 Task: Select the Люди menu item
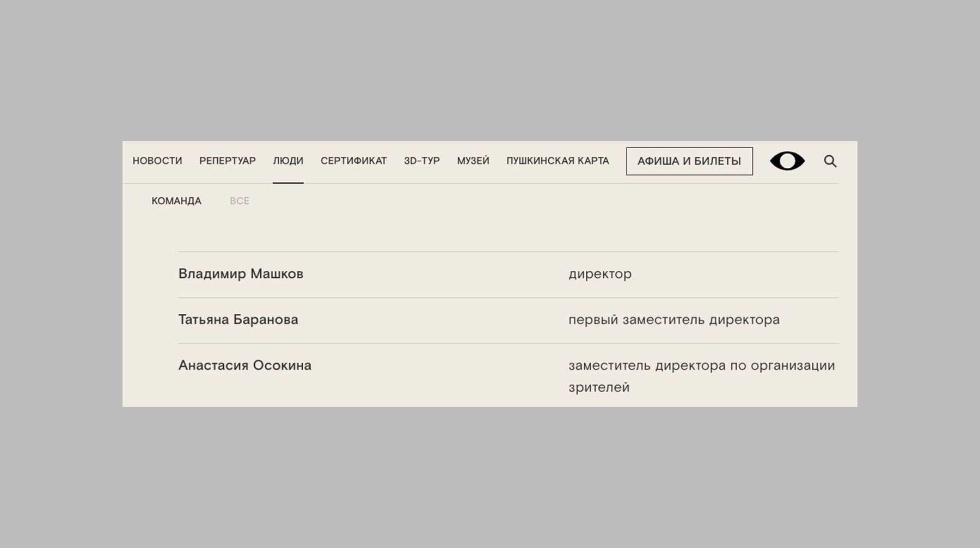[288, 161]
